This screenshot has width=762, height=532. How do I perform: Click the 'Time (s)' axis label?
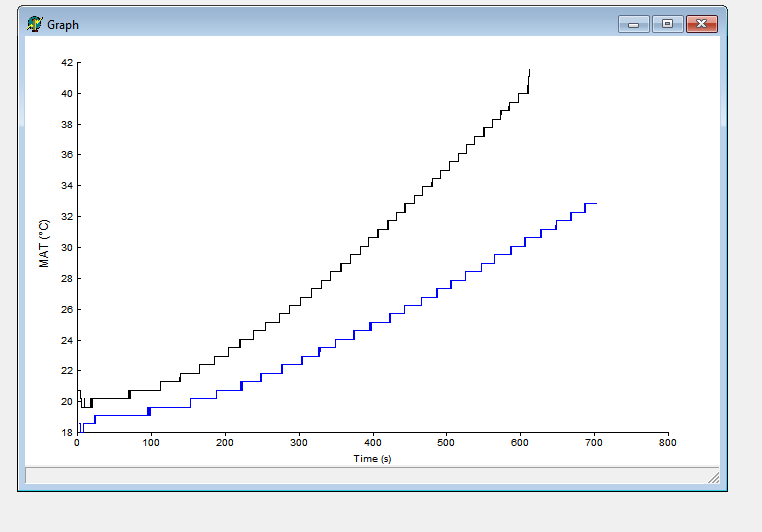click(372, 459)
